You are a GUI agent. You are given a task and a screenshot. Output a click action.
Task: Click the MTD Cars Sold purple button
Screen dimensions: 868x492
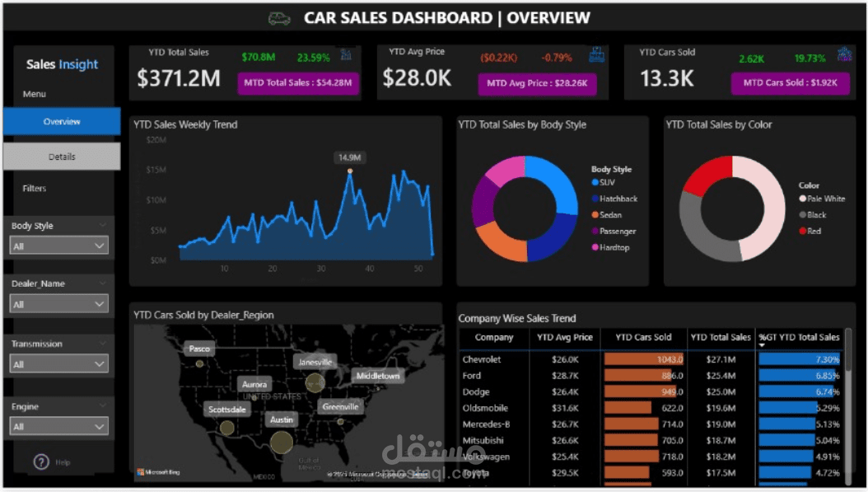coord(790,83)
